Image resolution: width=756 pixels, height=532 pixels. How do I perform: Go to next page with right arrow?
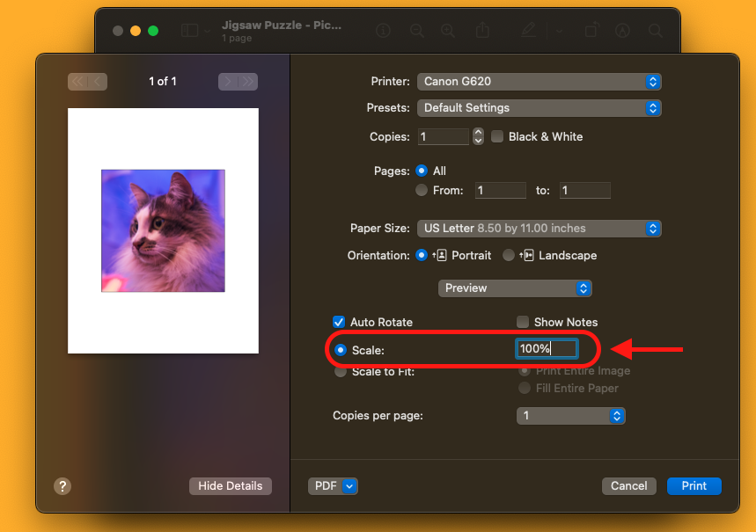(228, 82)
